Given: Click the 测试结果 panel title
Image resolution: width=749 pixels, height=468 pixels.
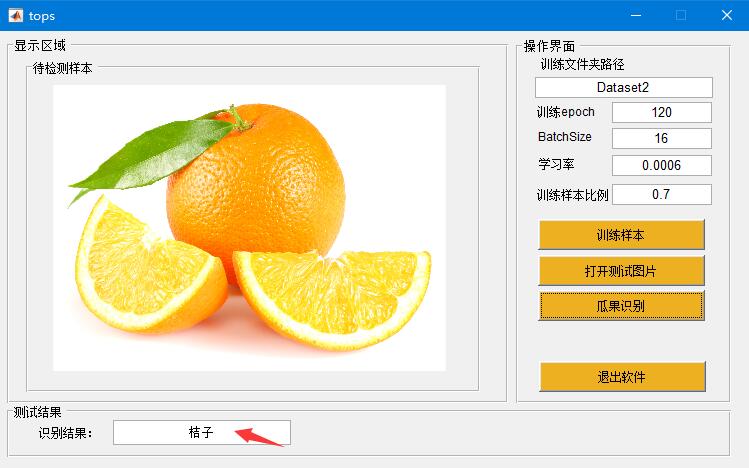Looking at the screenshot, I should (x=37, y=412).
